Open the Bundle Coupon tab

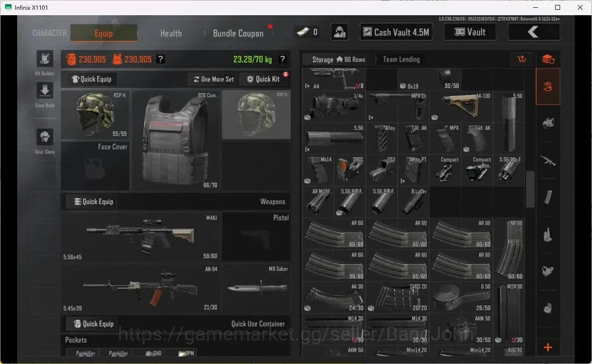coord(238,33)
